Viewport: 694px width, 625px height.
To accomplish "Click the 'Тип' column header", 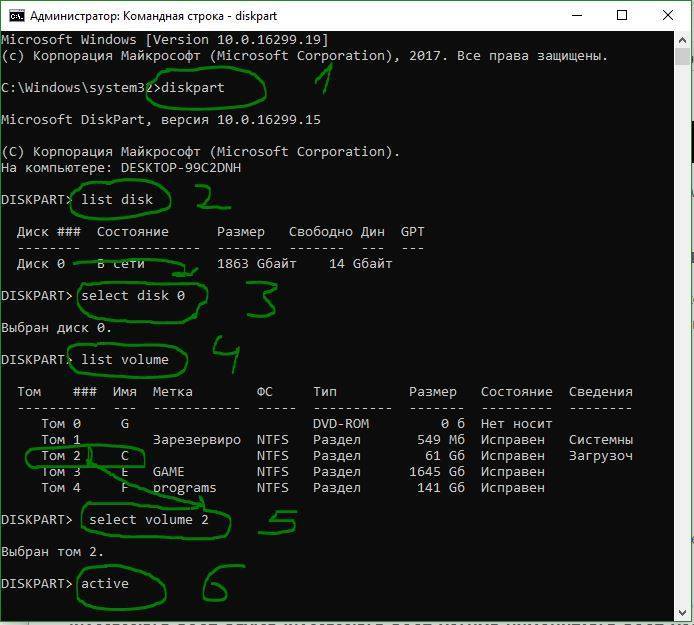I will coord(325,392).
